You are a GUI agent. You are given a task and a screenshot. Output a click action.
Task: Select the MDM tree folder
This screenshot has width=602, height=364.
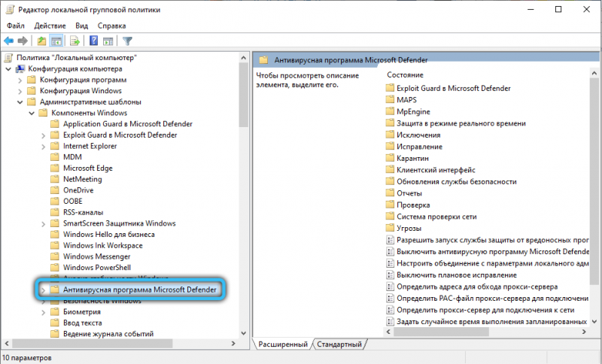72,157
